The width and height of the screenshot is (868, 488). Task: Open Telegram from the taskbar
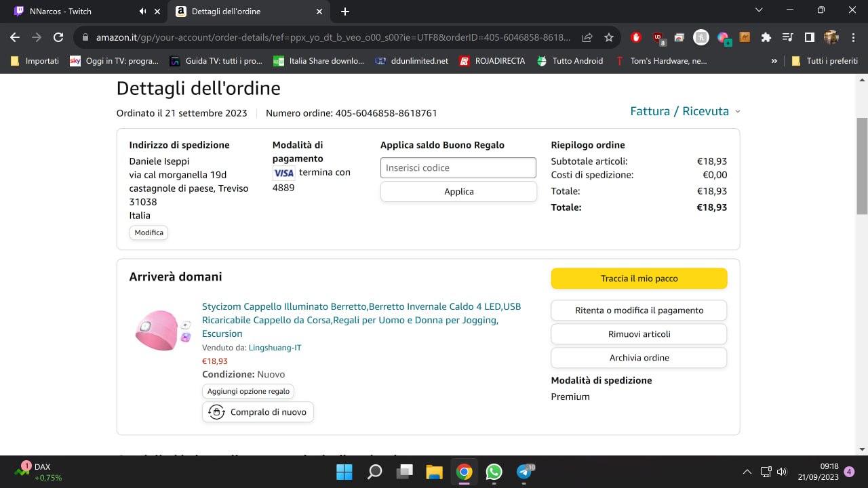point(524,472)
